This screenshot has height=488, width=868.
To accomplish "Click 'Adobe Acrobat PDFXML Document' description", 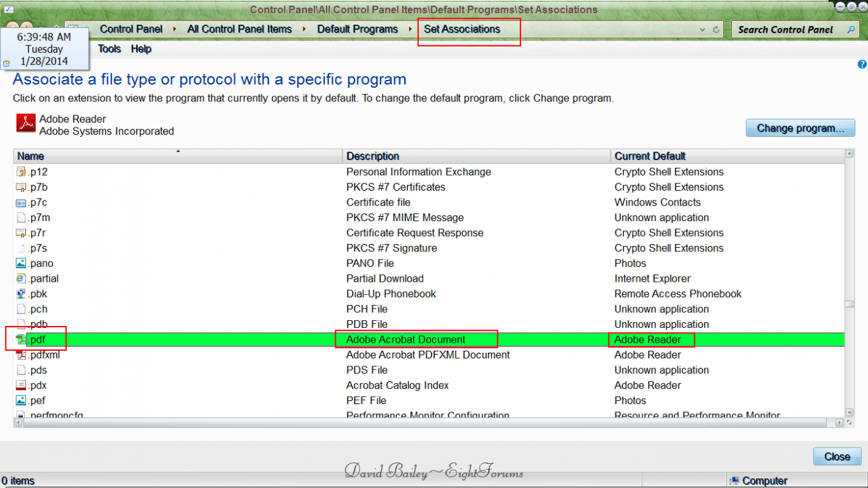I will pos(428,355).
